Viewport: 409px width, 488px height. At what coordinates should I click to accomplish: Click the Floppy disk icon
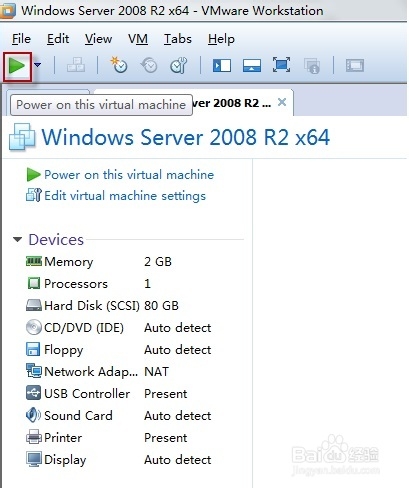tap(33, 349)
